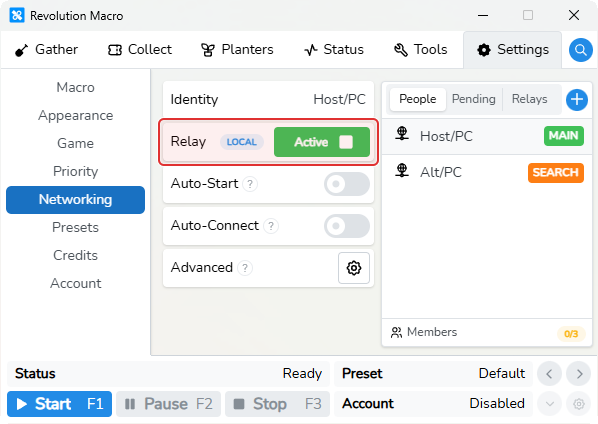Open Priority settings
The height and width of the screenshot is (424, 598).
pyautogui.click(x=76, y=171)
